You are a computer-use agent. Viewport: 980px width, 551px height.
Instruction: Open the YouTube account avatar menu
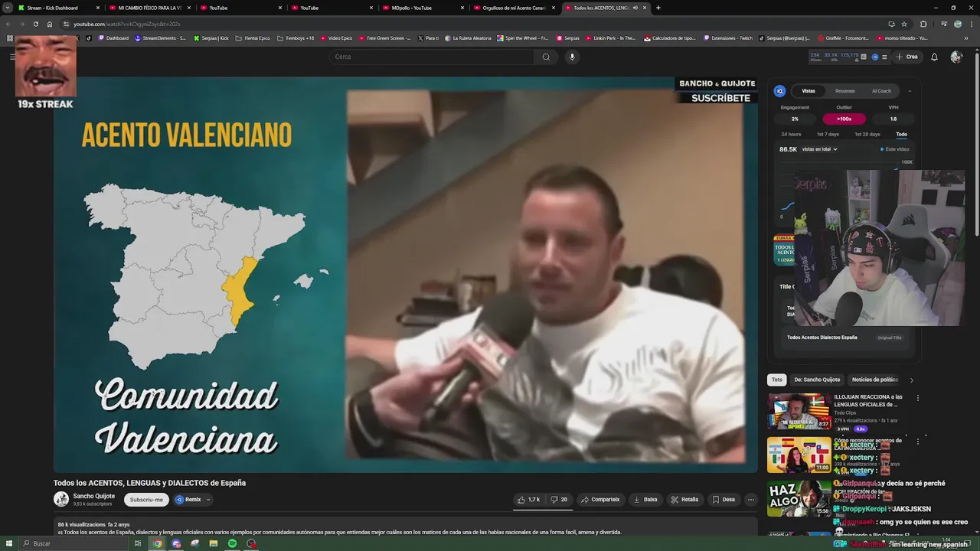click(x=955, y=57)
